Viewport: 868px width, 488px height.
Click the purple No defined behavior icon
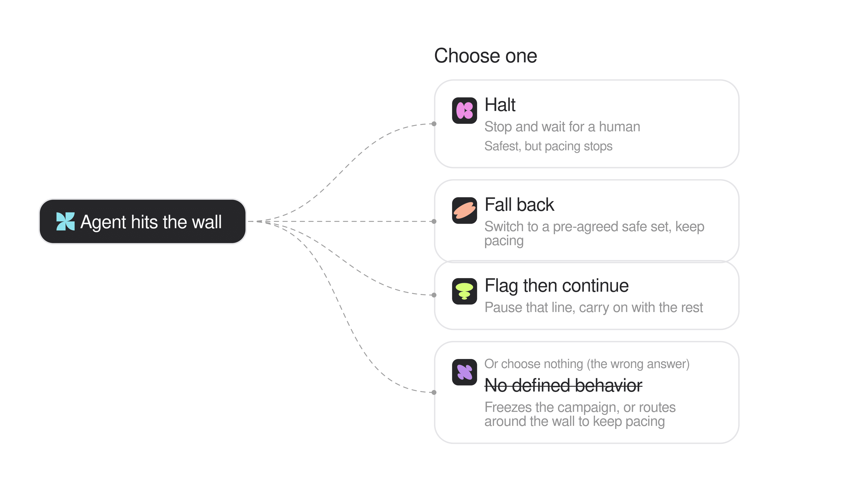(464, 372)
